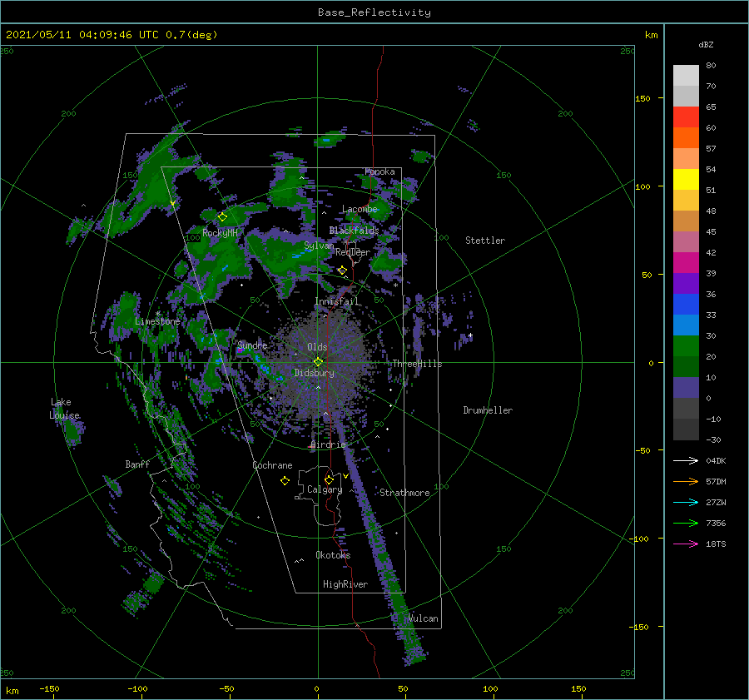
Task: Click the white 04DK arrow legend icon
Action: 686,460
